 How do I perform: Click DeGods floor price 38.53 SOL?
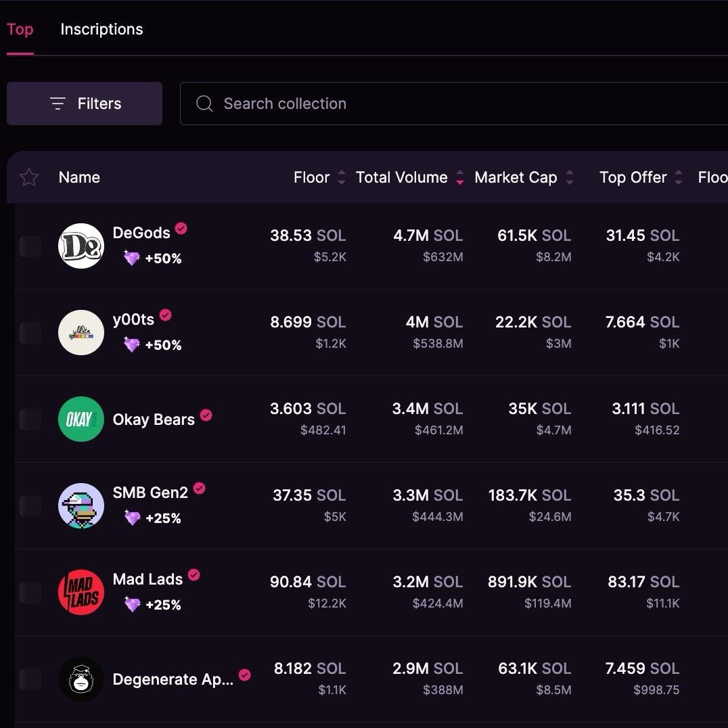308,235
